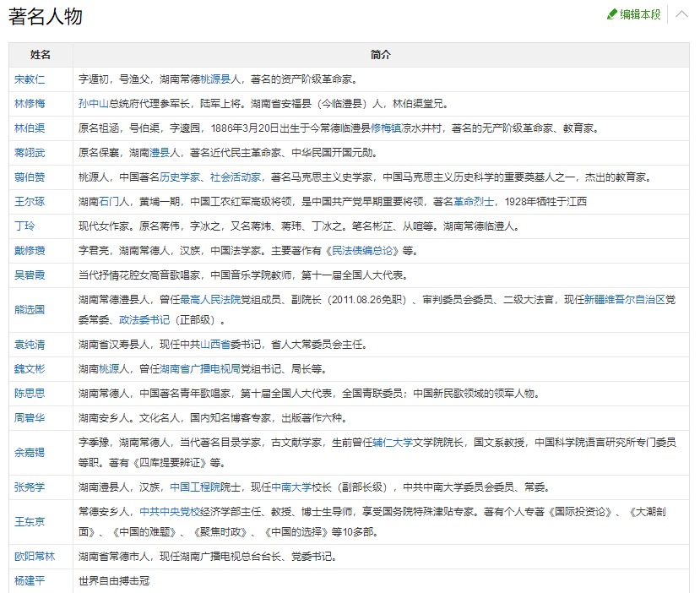The height and width of the screenshot is (593, 700).
Task: Click 周碧华's description about 博客专家
Action: tap(213, 418)
